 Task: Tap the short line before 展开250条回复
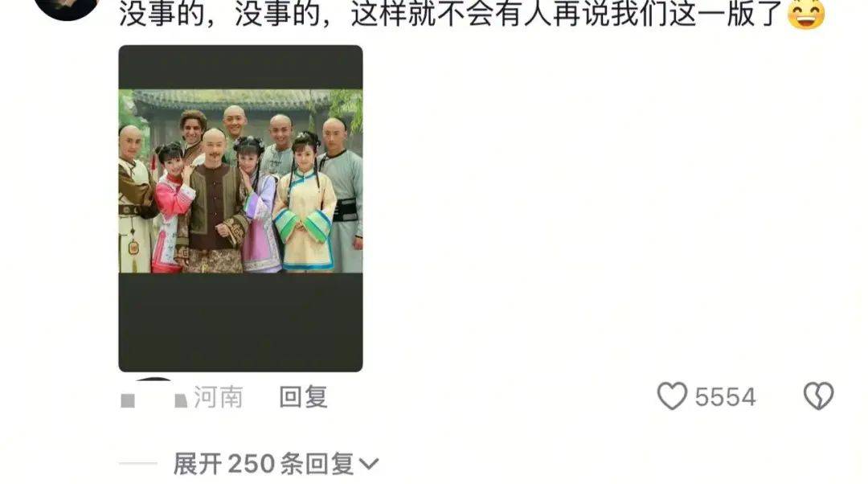(138, 463)
